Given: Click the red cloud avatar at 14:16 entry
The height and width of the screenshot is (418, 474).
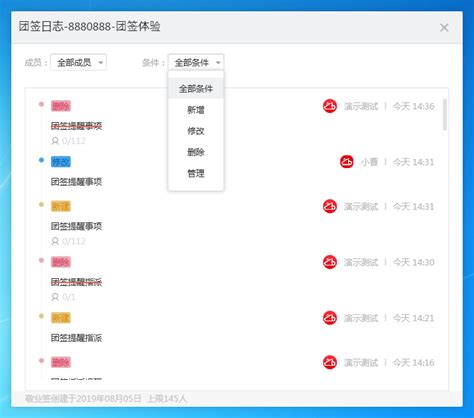Looking at the screenshot, I should 330,362.
